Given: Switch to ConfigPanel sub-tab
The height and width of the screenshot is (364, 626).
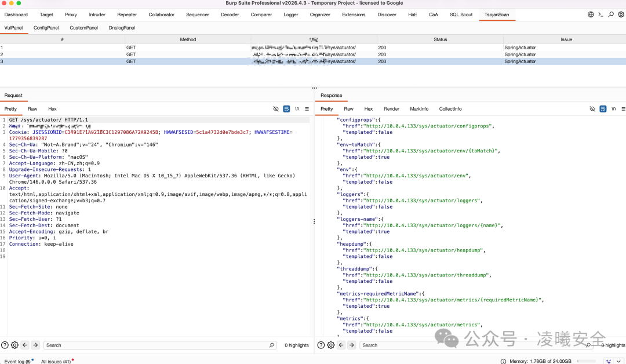Looking at the screenshot, I should [x=46, y=28].
